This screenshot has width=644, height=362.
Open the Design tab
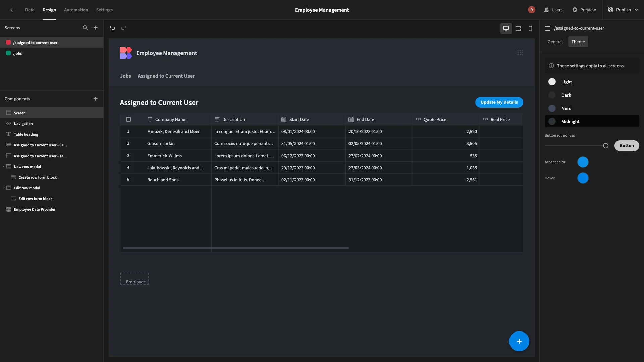tap(49, 10)
